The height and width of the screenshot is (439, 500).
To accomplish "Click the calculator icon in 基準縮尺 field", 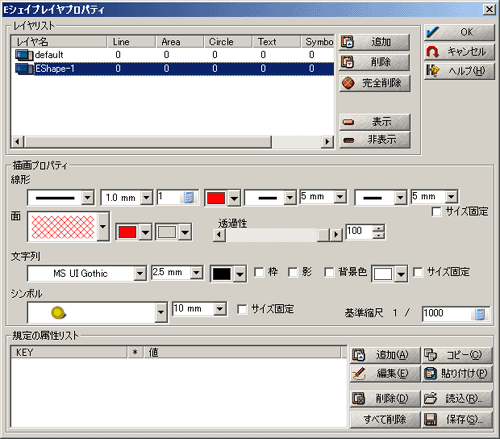I will pos(480,314).
